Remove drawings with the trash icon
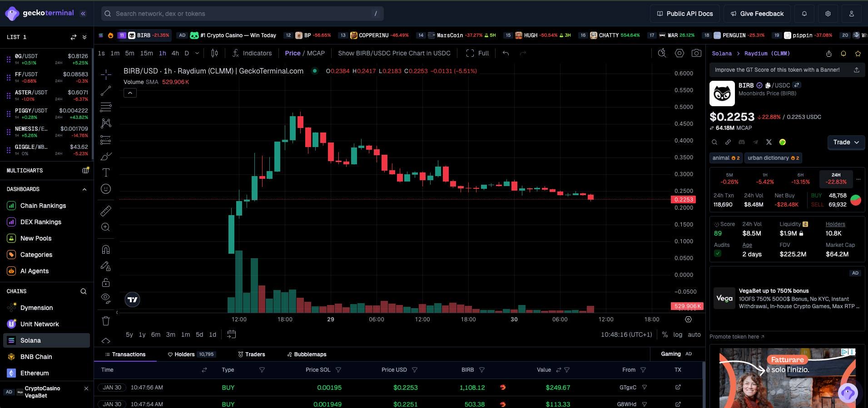Screen dimensions: 868x408 (106, 321)
